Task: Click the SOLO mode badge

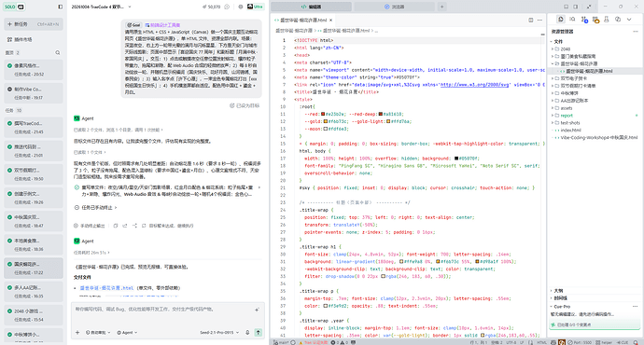Action: pyautogui.click(x=14, y=7)
